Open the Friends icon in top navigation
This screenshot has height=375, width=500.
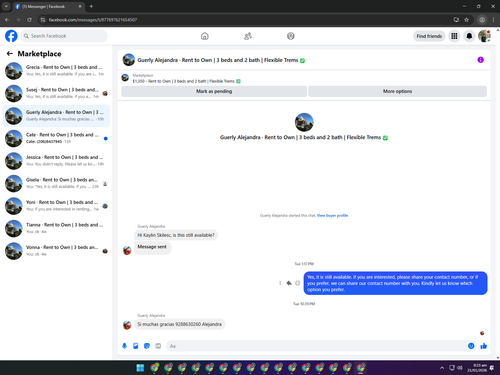pyautogui.click(x=248, y=36)
